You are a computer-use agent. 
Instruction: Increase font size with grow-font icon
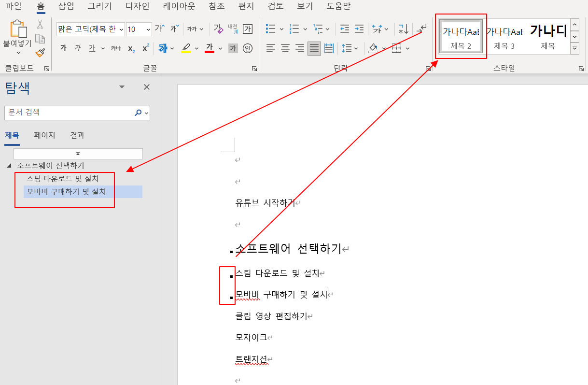(159, 29)
